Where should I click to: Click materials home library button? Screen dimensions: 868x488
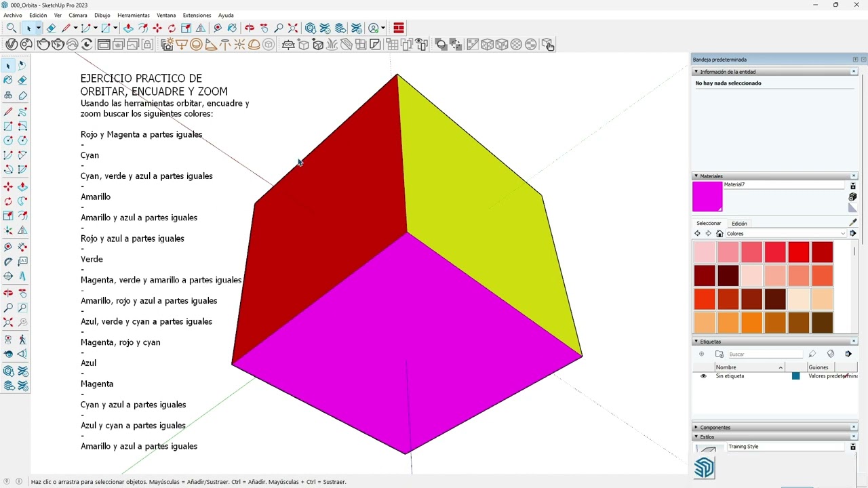719,234
